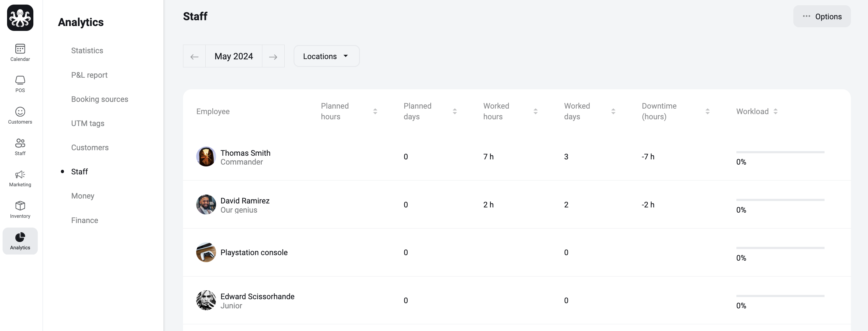The height and width of the screenshot is (331, 868).
Task: Expand the Locations dropdown
Action: point(326,56)
